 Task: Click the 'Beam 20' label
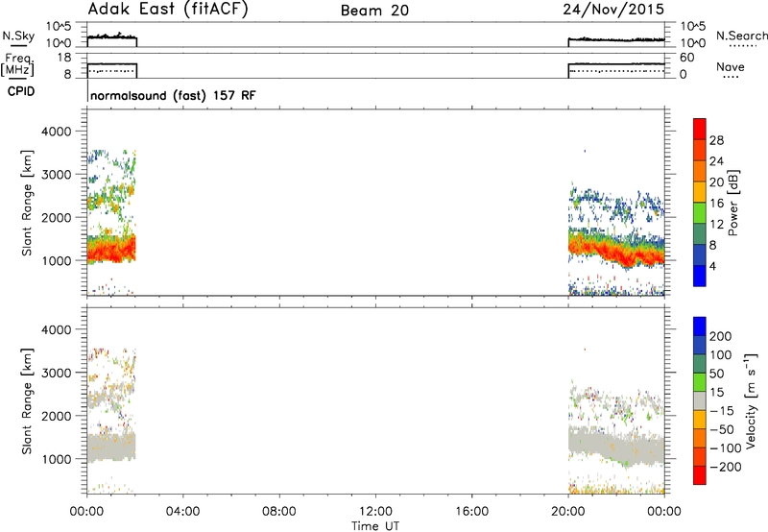[374, 11]
